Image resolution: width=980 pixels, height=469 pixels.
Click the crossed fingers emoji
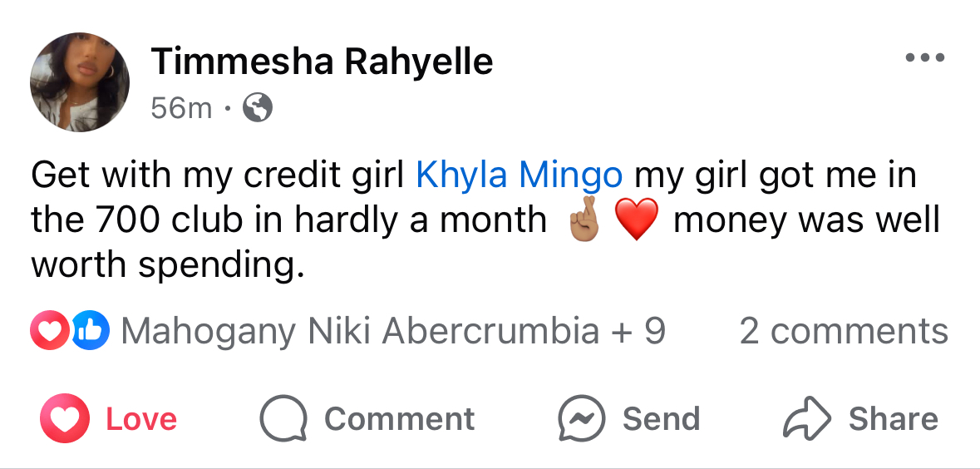(583, 221)
